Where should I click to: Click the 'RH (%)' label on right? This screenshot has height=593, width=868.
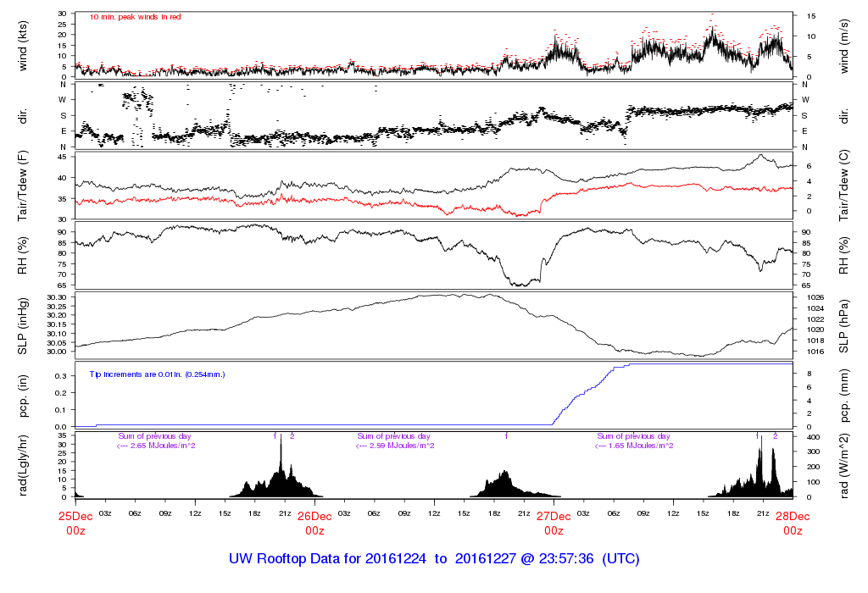tap(843, 256)
